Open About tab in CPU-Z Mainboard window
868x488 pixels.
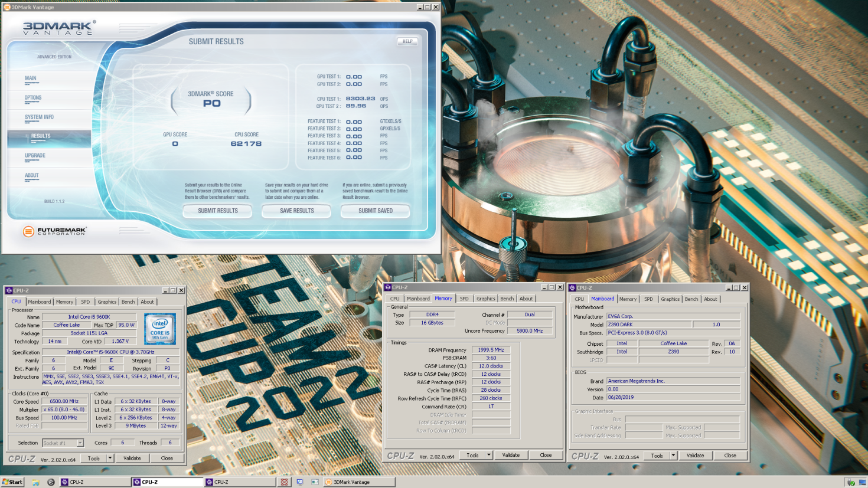[710, 299]
